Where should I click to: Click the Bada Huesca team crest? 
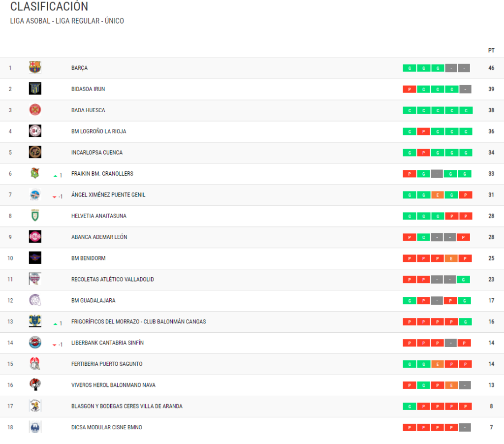tap(35, 110)
